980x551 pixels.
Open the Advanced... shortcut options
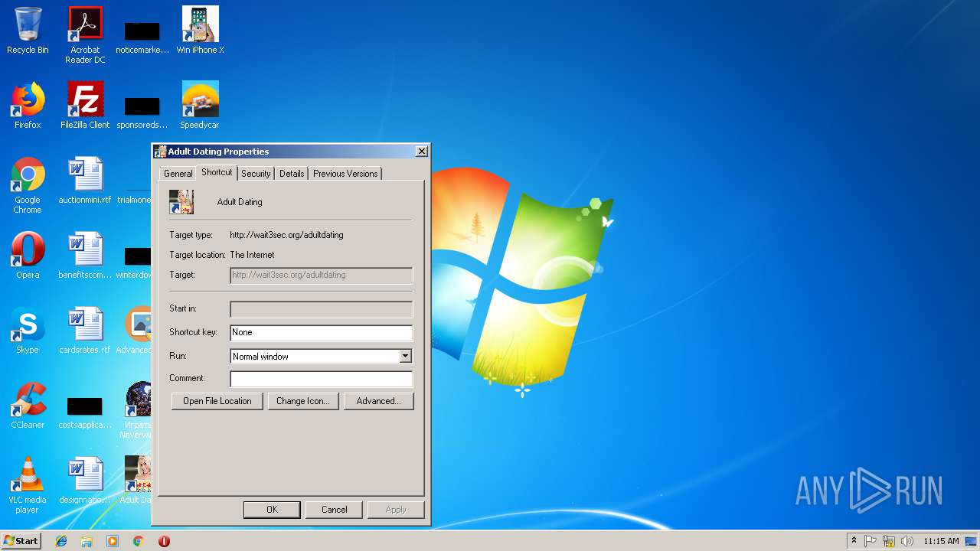(379, 401)
